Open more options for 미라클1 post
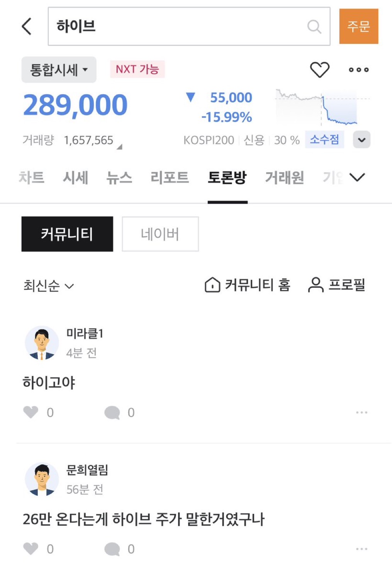 click(x=361, y=413)
